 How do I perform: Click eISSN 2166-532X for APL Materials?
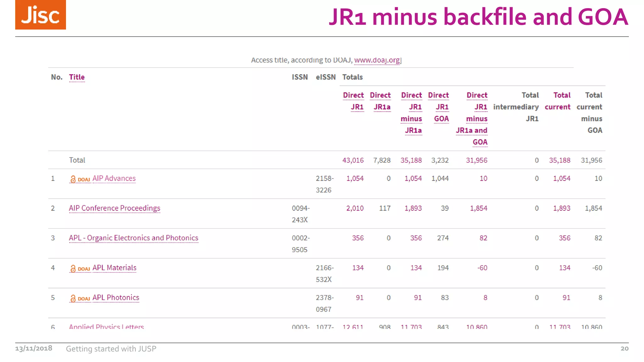325,273
